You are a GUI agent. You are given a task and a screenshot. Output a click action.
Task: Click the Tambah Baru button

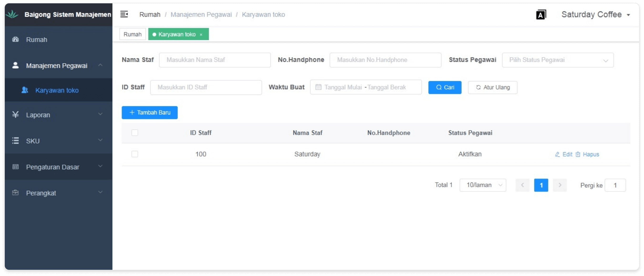click(x=149, y=113)
